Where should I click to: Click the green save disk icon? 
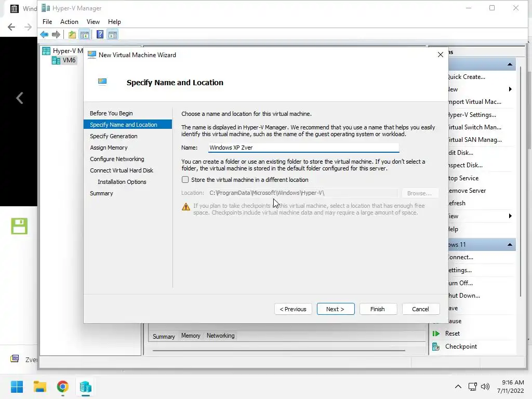19,226
